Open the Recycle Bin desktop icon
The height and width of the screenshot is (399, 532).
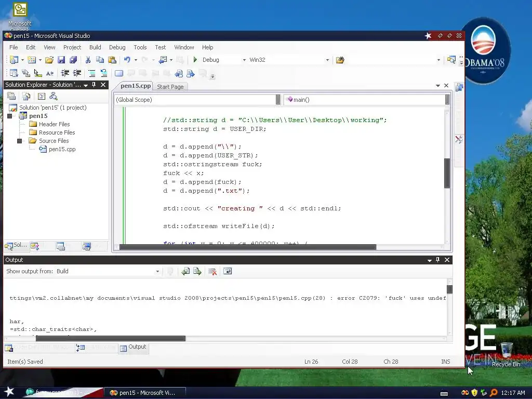[506, 355]
